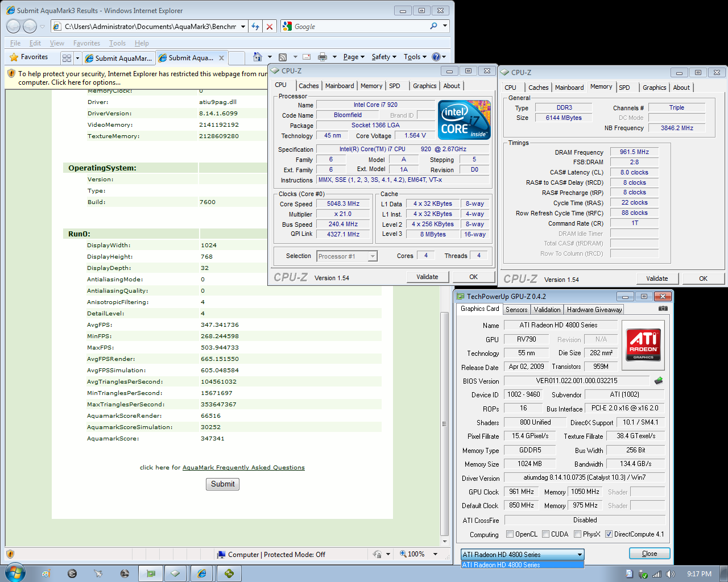Open the Validation tab in GPU-Z
This screenshot has height=582, width=728.
[547, 310]
